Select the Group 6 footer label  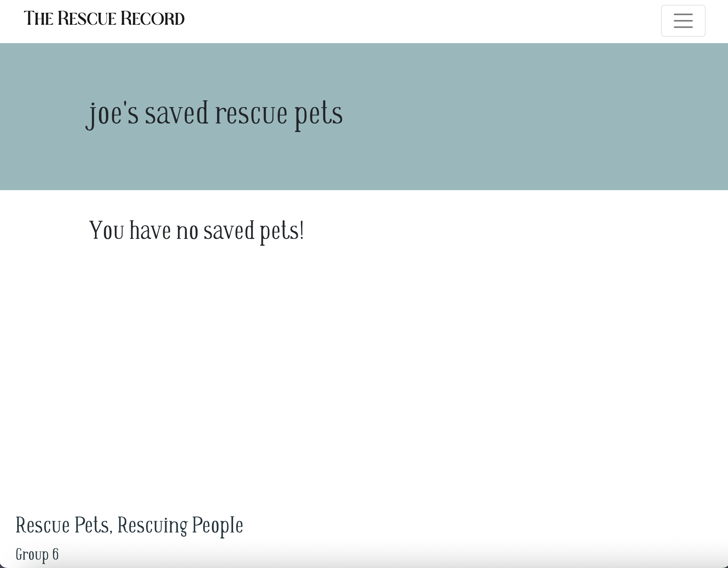point(37,554)
